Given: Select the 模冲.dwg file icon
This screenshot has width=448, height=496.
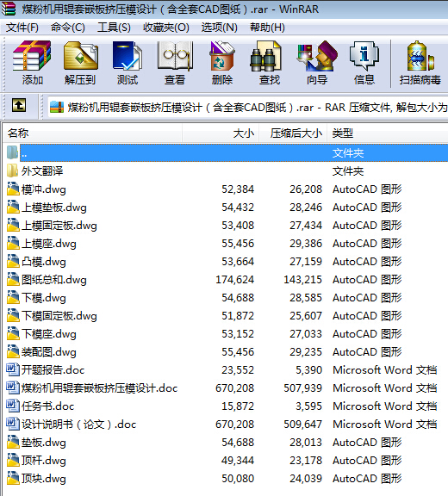Looking at the screenshot, I should (x=13, y=189).
